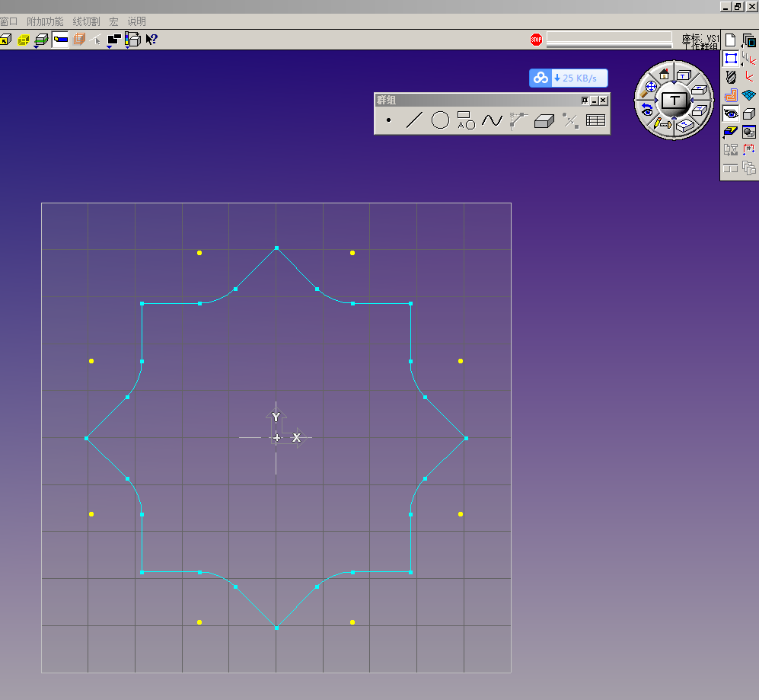Click the orange stacked layers icon

pos(79,40)
